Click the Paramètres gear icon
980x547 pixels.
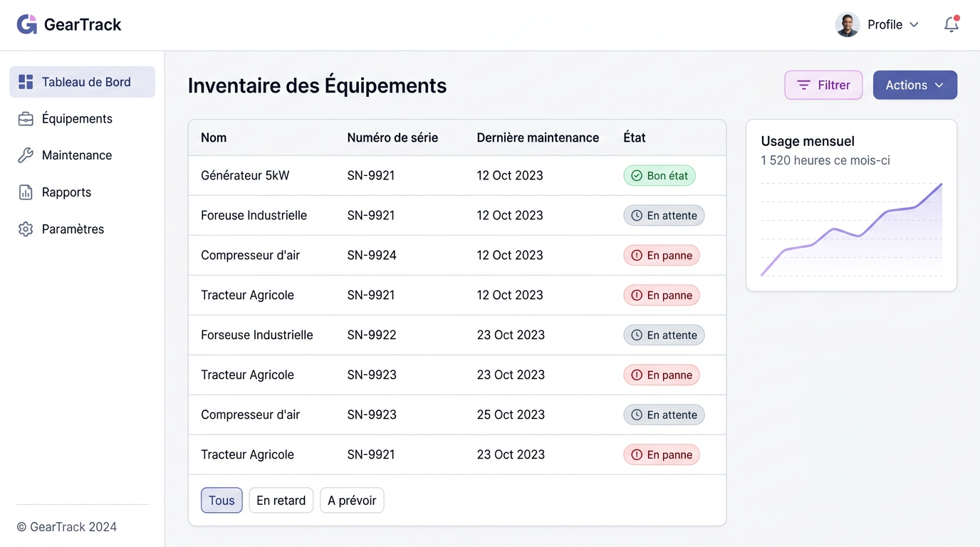[26, 229]
